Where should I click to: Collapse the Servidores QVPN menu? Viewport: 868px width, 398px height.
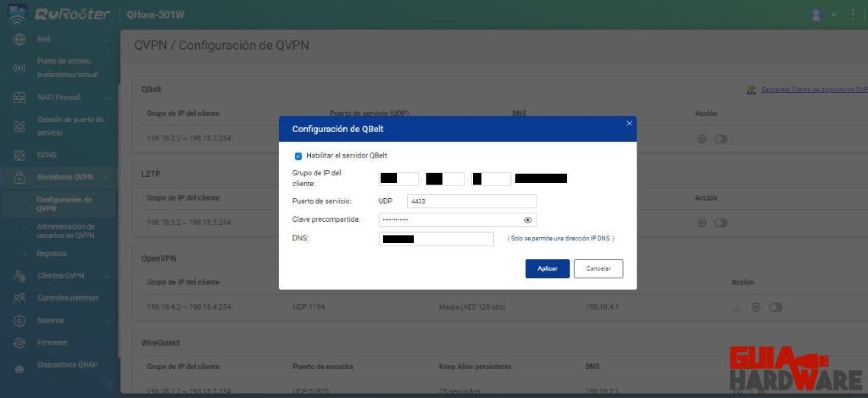click(106, 177)
